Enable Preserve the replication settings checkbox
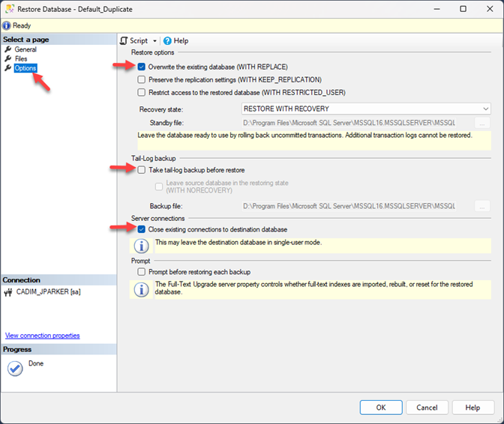Image resolution: width=504 pixels, height=424 pixels. click(142, 79)
